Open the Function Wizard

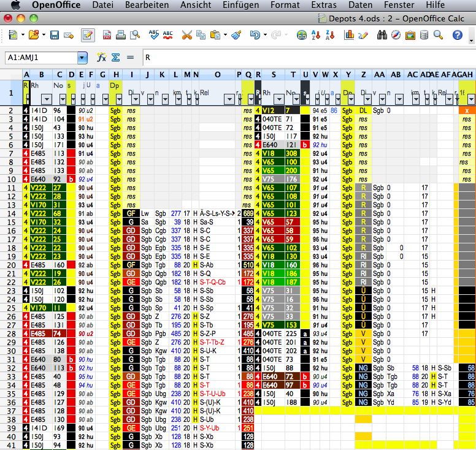pyautogui.click(x=102, y=58)
